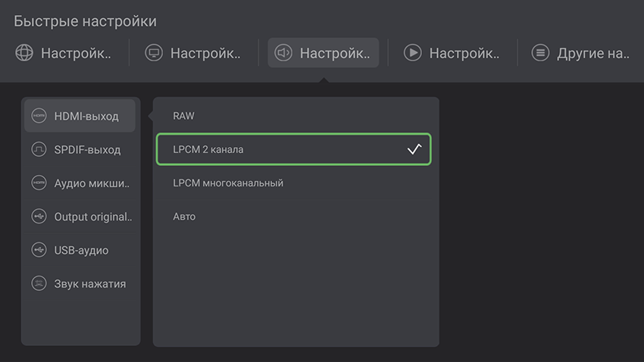Click the USB-аудио icon

tap(39, 250)
